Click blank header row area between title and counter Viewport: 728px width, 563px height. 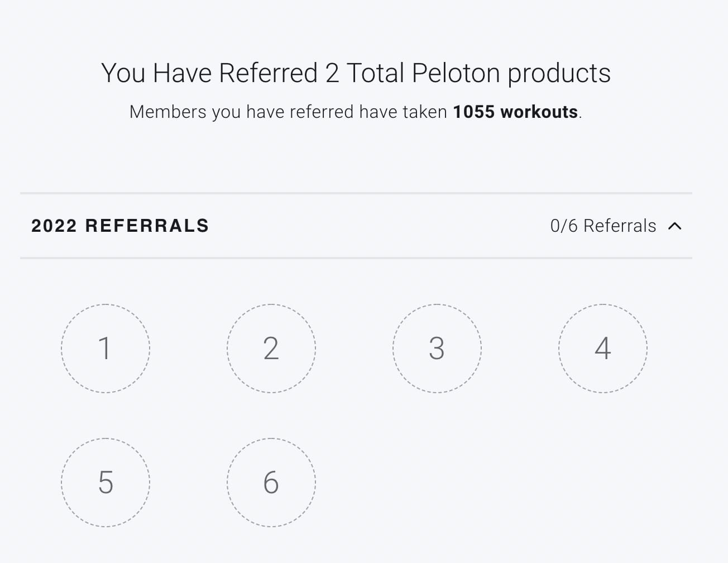point(380,226)
